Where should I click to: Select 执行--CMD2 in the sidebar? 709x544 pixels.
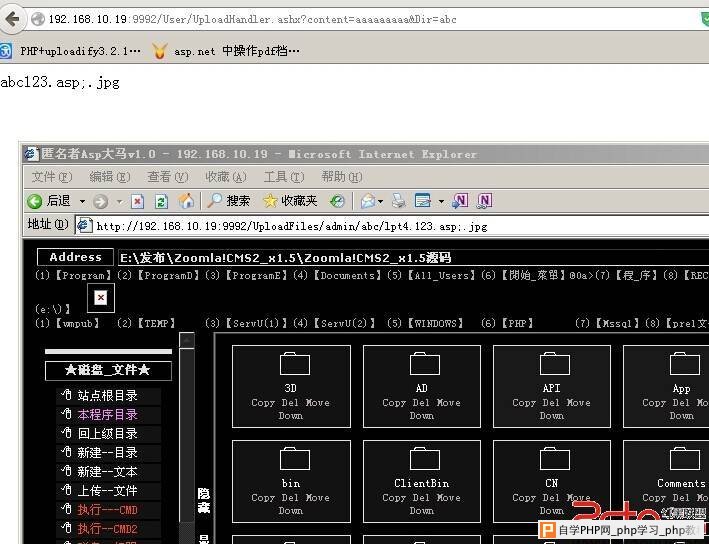tap(109, 529)
